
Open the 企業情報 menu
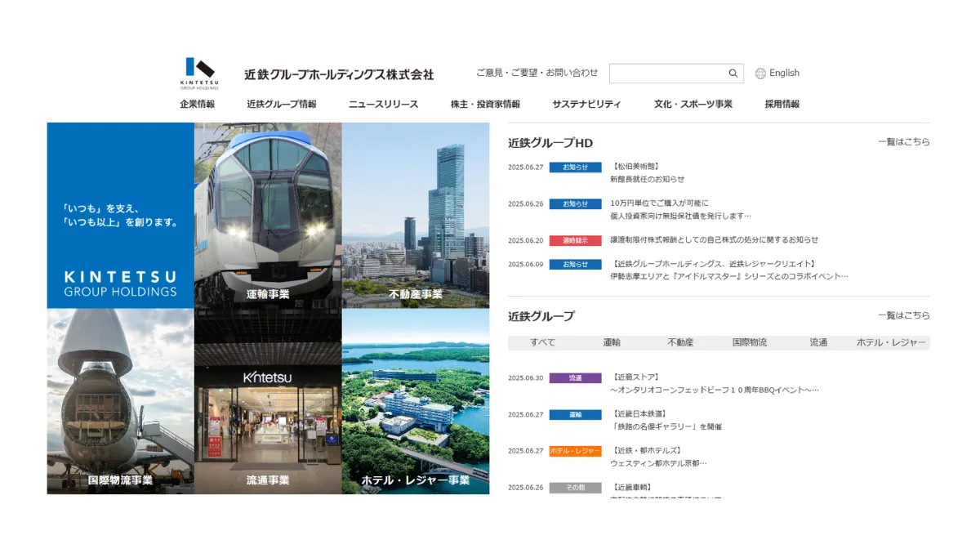click(x=198, y=105)
